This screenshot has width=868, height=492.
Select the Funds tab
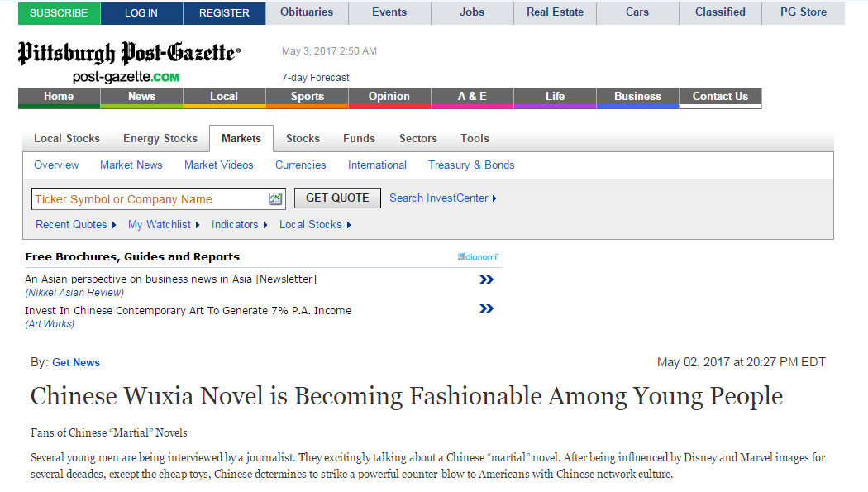(x=359, y=138)
